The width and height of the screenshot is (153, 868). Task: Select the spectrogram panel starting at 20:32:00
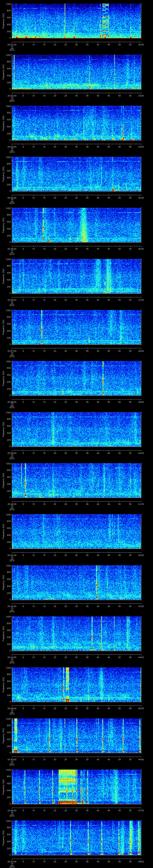pyautogui.click(x=77, y=72)
